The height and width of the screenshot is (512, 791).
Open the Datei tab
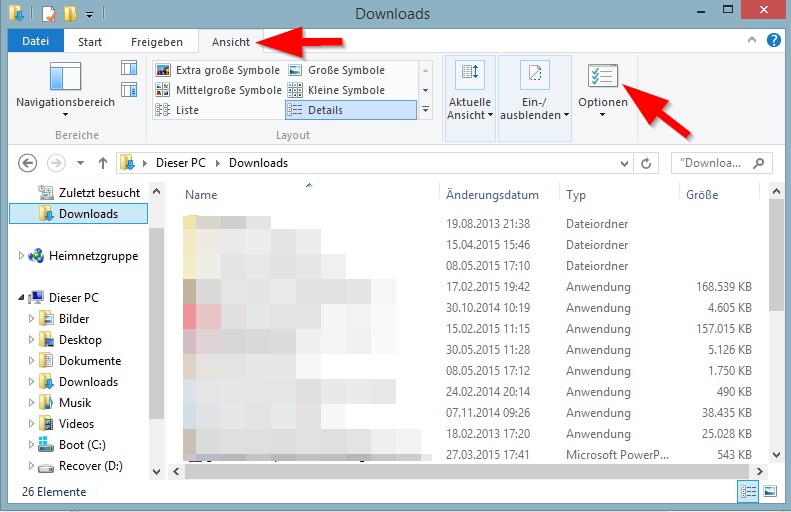coord(35,42)
